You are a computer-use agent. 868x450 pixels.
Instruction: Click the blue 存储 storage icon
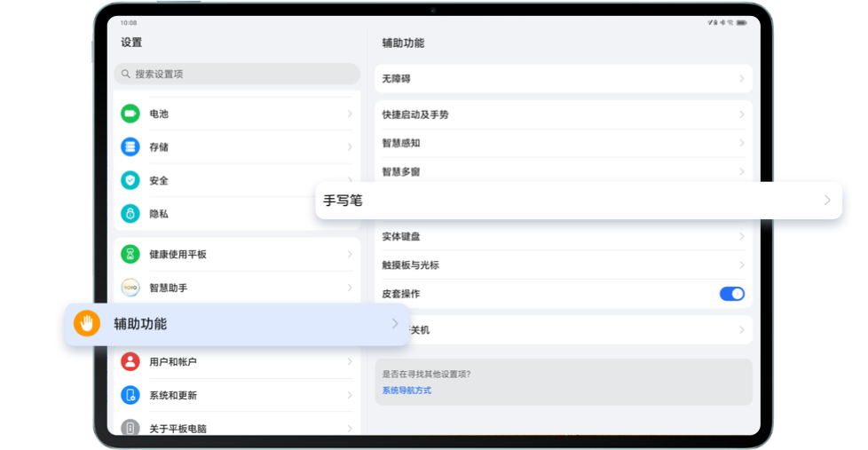pos(130,146)
